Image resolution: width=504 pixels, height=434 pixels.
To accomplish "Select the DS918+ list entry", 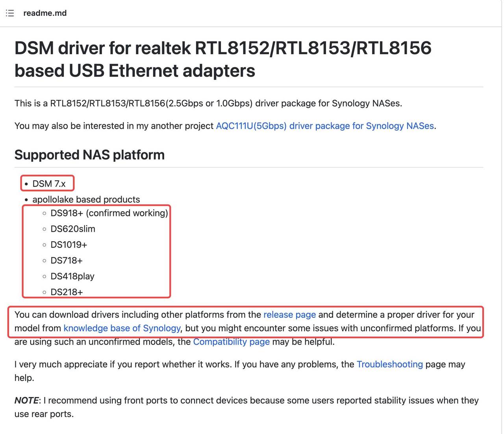I will 109,213.
